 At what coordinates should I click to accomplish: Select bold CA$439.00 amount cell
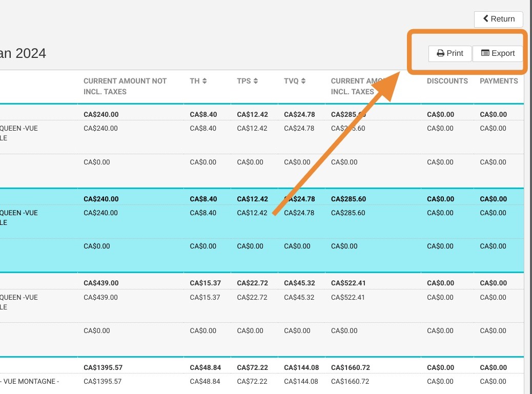101,283
